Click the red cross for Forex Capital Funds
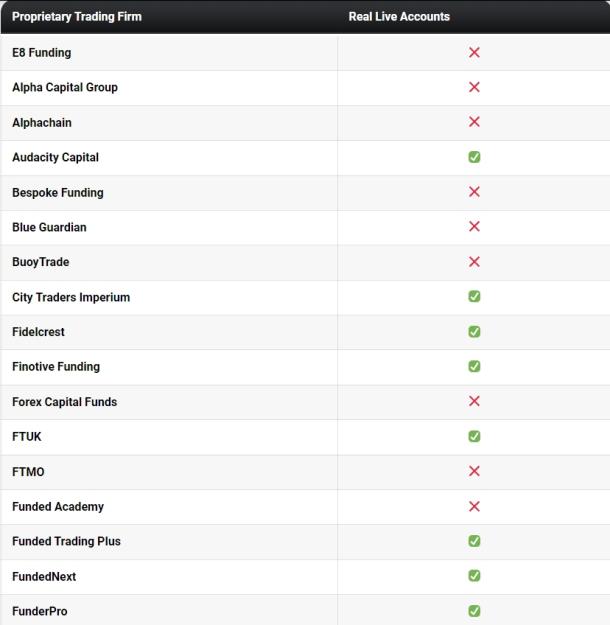Image resolution: width=610 pixels, height=625 pixels. pyautogui.click(x=474, y=401)
